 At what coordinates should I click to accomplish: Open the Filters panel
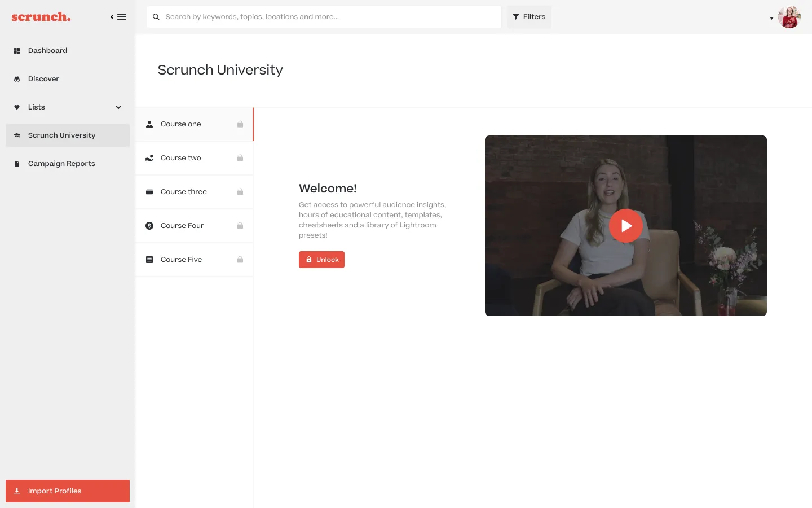coord(529,17)
